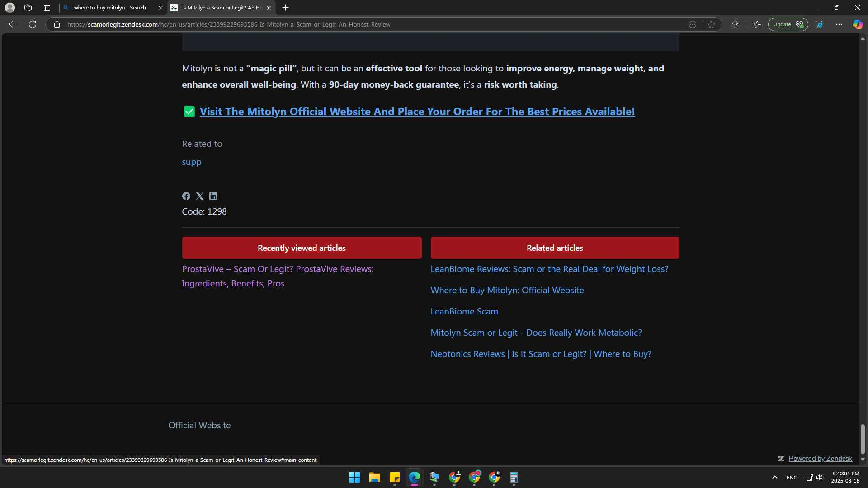Open the address bar page-options circle icon
868x488 pixels.
pos(693,24)
